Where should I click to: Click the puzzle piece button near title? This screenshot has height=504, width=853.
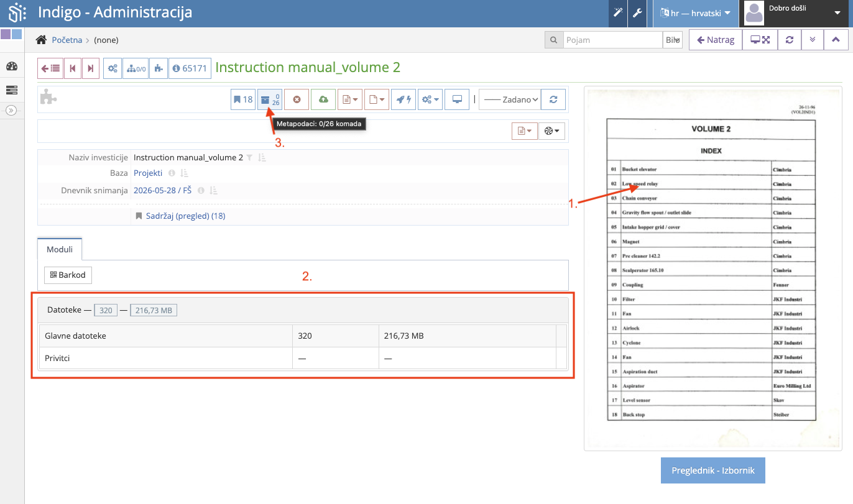tap(159, 68)
